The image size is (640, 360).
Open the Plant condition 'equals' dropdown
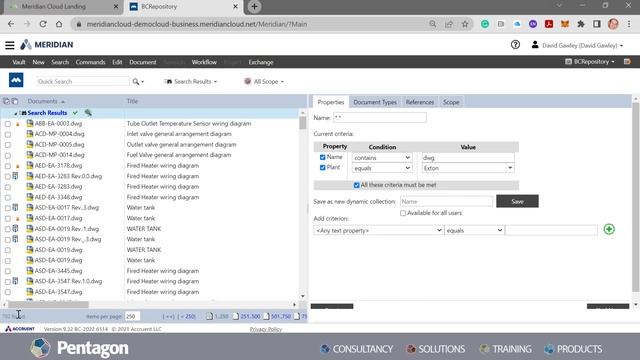[382, 168]
